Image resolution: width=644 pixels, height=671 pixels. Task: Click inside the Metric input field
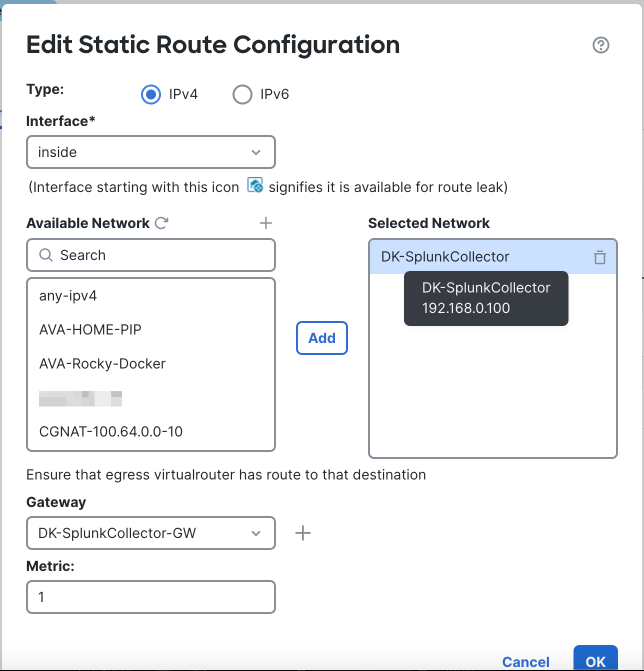pos(150,597)
